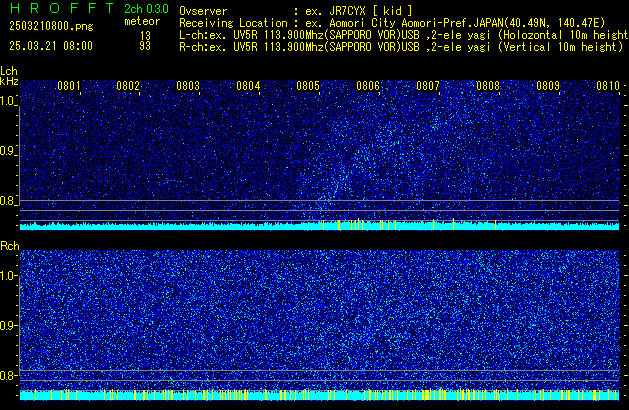Click the Rch 0.8 frequency label
Screen dimensions: 629x410
click(8, 375)
